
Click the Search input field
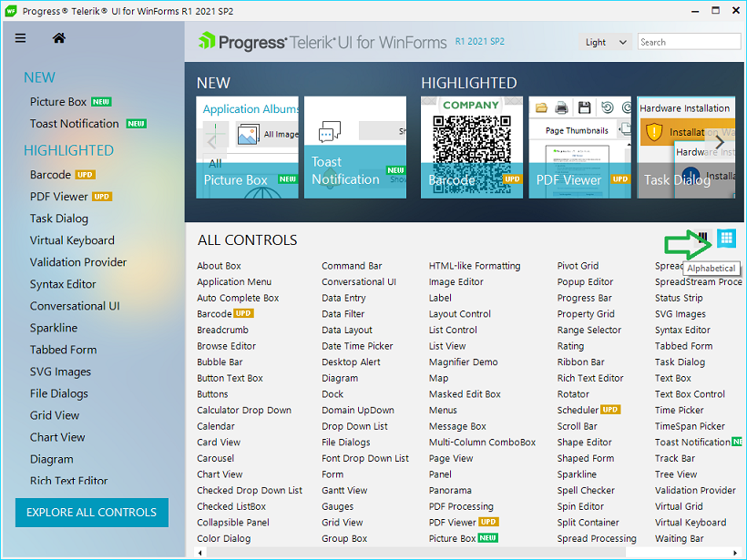point(688,42)
